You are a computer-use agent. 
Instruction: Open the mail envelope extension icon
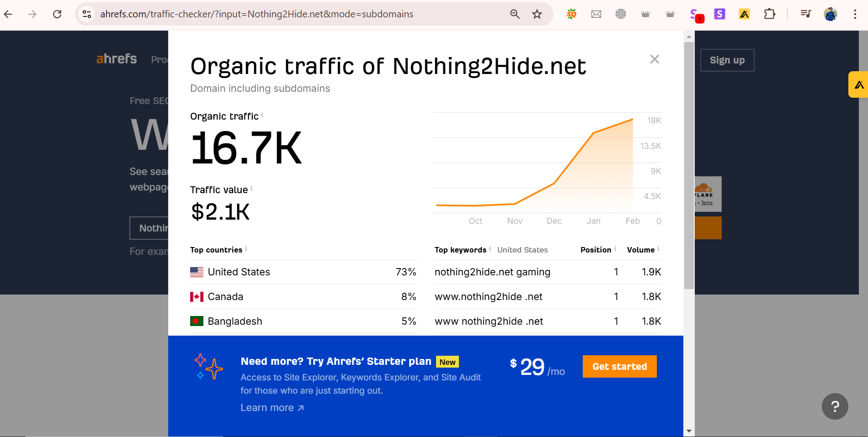coord(596,14)
